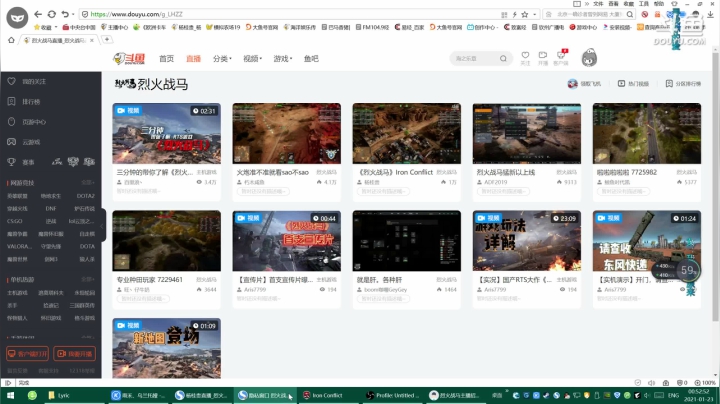Open the DNF category link in sidebar

pyautogui.click(x=51, y=208)
